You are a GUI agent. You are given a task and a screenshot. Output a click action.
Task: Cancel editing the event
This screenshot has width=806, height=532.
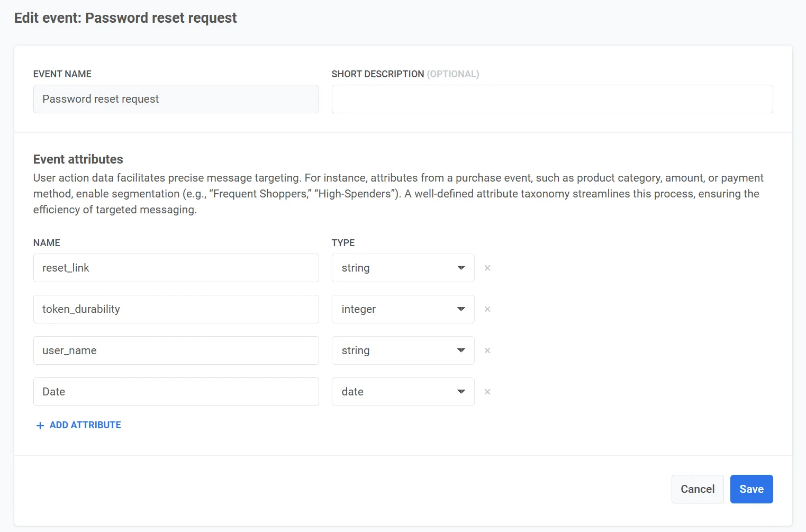(697, 489)
